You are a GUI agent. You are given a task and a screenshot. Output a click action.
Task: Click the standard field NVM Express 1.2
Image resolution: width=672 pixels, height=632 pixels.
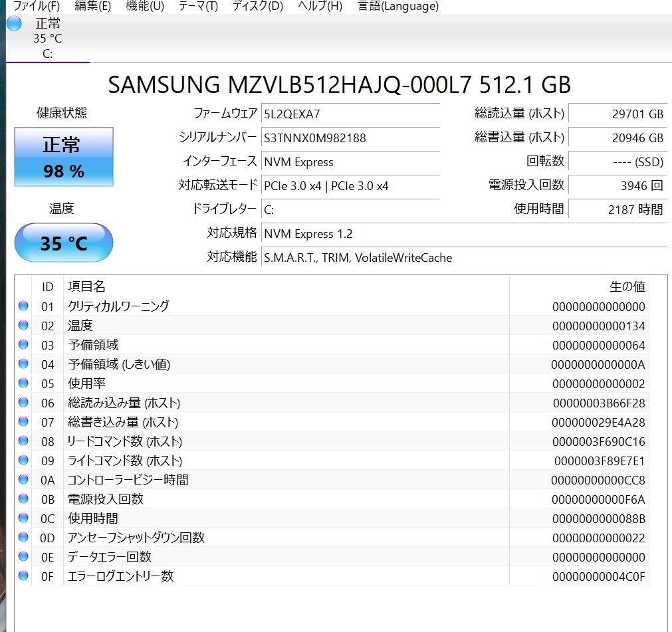(x=464, y=233)
